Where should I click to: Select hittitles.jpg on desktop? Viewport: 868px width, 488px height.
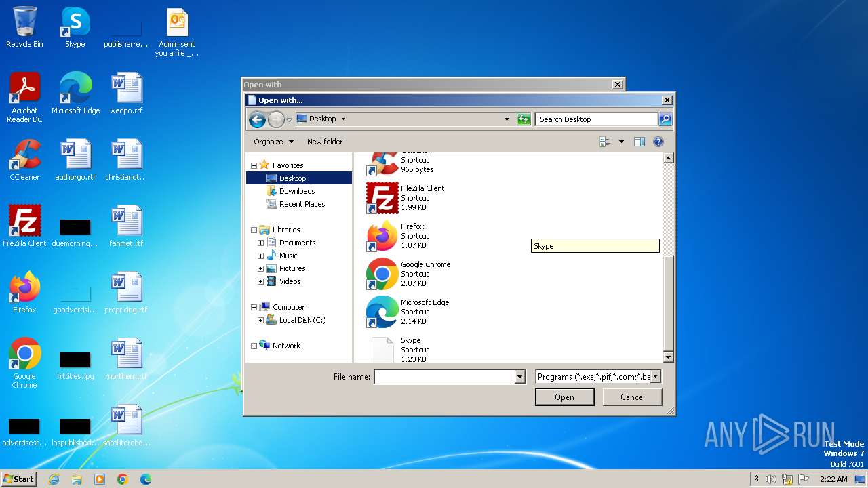click(75, 366)
